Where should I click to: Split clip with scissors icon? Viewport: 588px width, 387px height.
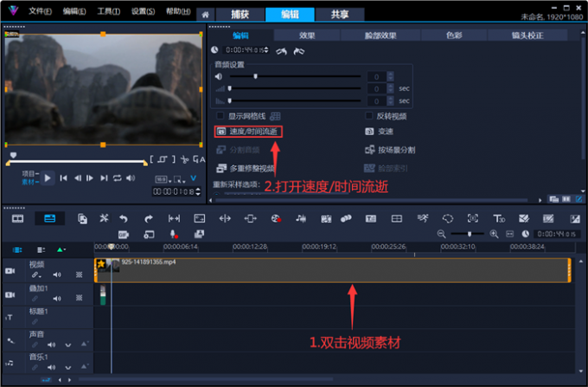(x=184, y=159)
